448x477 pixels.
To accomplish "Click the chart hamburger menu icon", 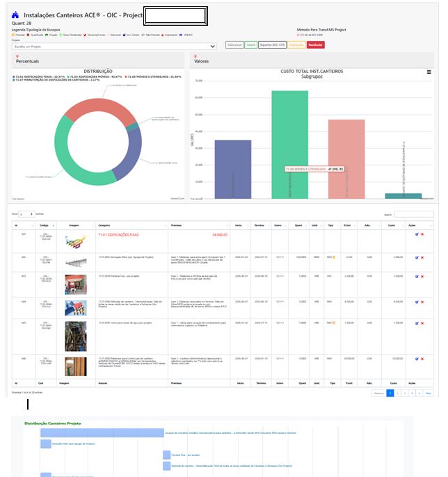I will 429,72.
